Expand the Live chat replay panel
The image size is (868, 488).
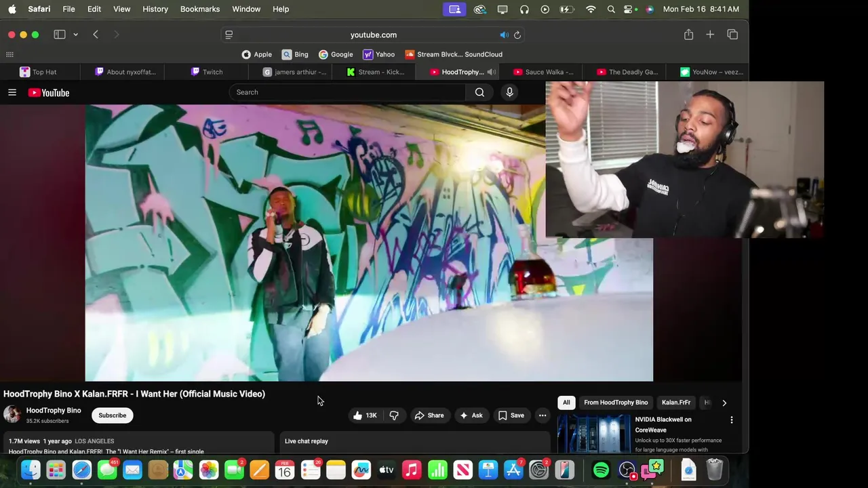coord(415,441)
